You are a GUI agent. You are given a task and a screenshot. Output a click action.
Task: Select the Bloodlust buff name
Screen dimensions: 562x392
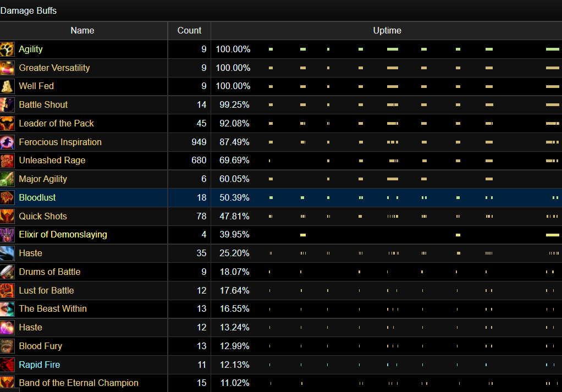coord(37,197)
